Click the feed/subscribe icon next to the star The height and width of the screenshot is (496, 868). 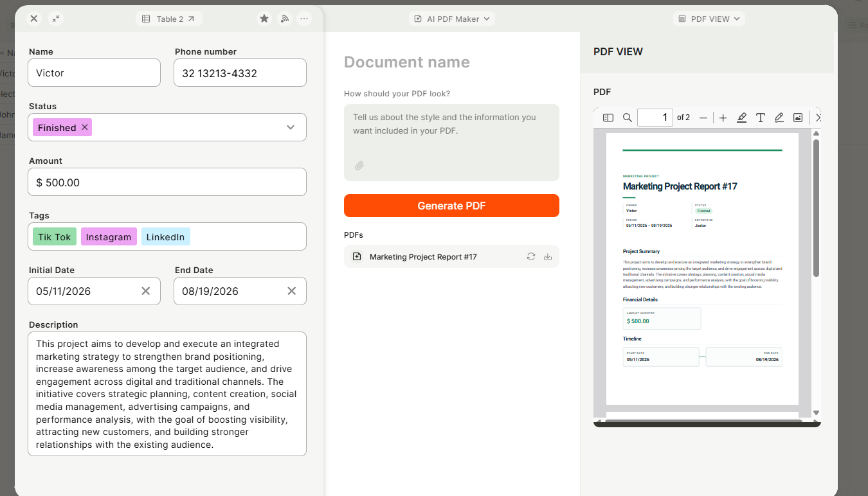[284, 19]
